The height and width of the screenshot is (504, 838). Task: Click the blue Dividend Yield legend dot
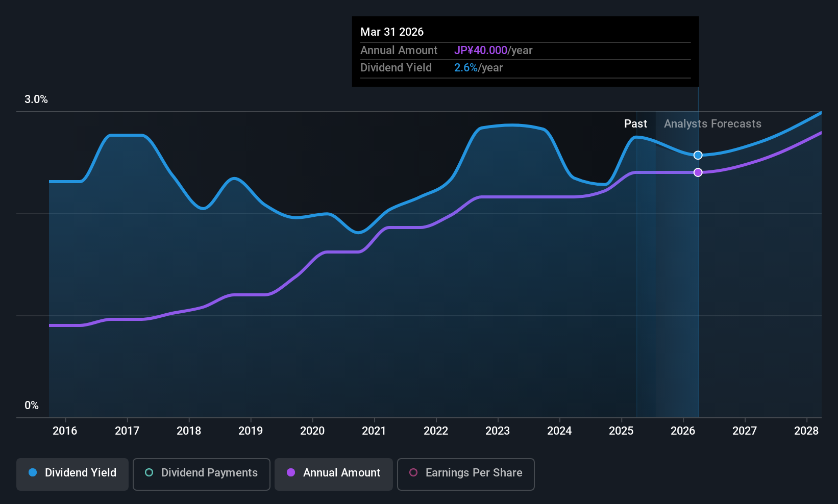pos(33,472)
